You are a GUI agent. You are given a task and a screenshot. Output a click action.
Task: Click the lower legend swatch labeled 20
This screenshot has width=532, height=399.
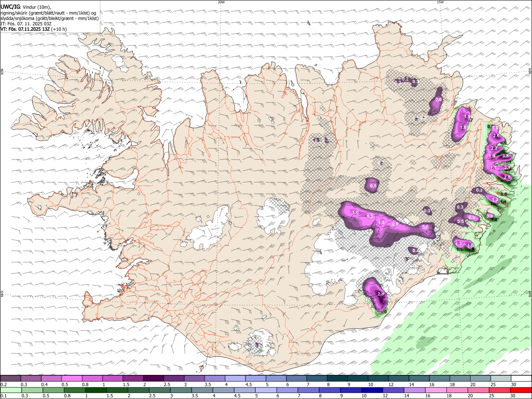tap(478, 390)
